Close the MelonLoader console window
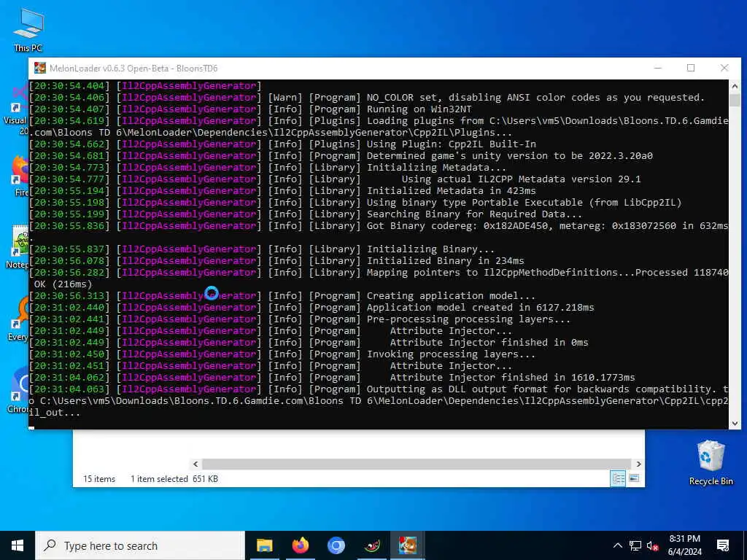 click(x=724, y=68)
